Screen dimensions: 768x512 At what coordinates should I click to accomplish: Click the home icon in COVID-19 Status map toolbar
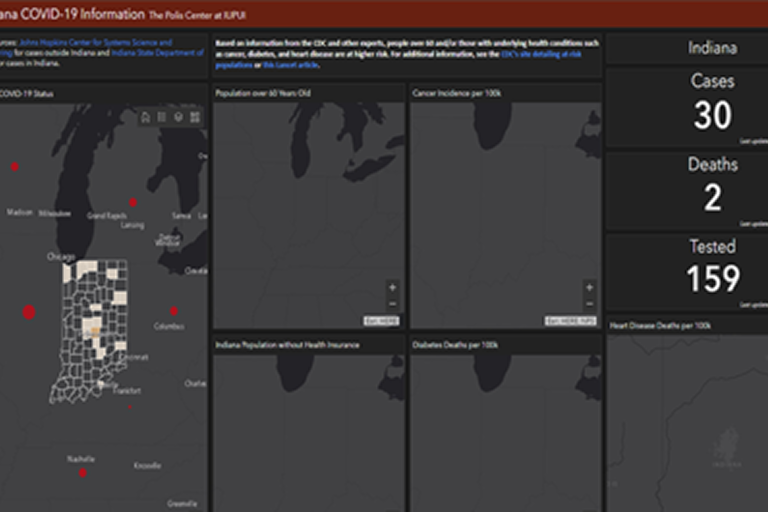tap(146, 118)
